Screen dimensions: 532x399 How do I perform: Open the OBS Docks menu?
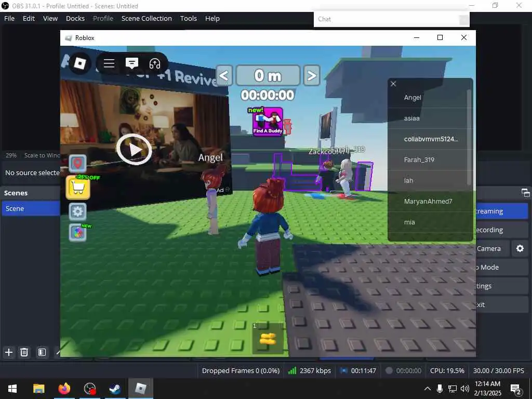(75, 18)
